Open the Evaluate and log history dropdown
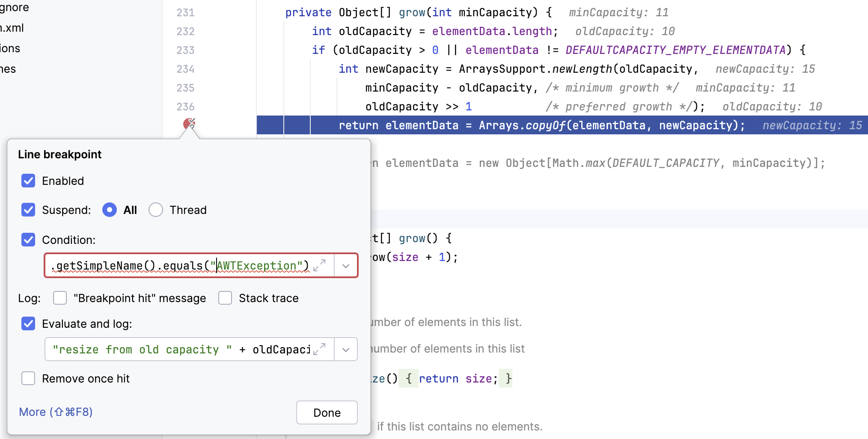Viewport: 868px width, 439px height. 346,349
